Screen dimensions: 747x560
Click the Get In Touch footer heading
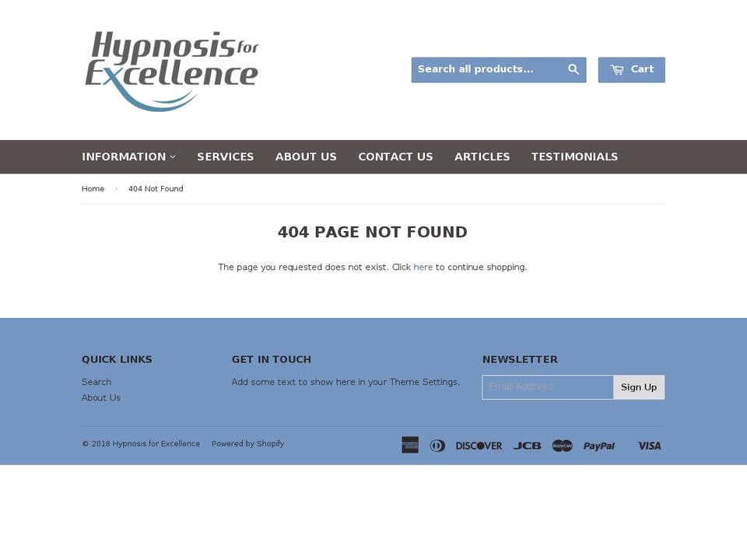(x=271, y=359)
